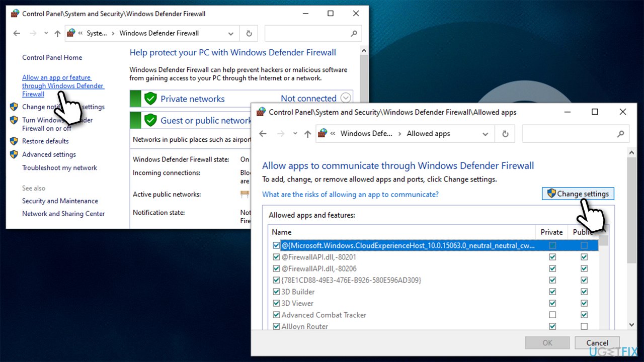The height and width of the screenshot is (362, 644).
Task: Toggle 3D Builder checkbox
Action: (x=276, y=292)
